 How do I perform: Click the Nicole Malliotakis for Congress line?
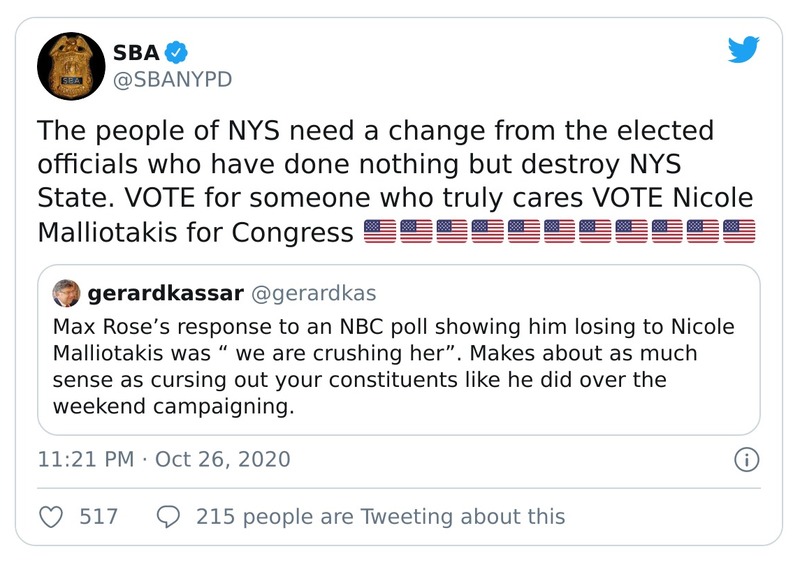coord(195,233)
